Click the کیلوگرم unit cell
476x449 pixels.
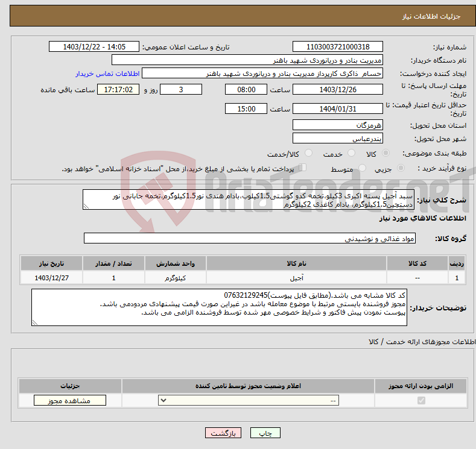pos(175,278)
